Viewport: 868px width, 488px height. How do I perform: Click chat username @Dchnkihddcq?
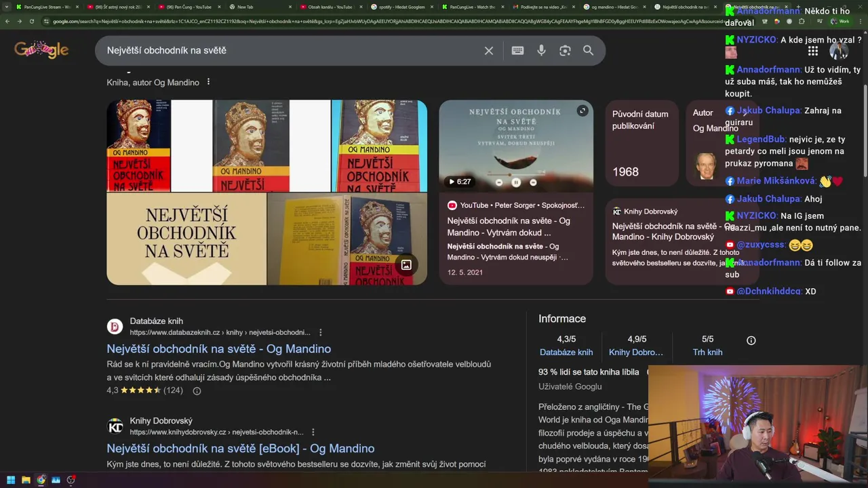coord(768,291)
